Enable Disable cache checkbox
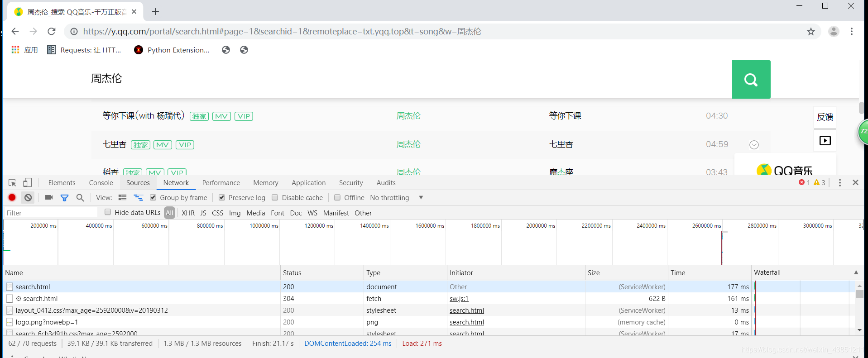Screen dimensions: 868x358 [x=275, y=198]
